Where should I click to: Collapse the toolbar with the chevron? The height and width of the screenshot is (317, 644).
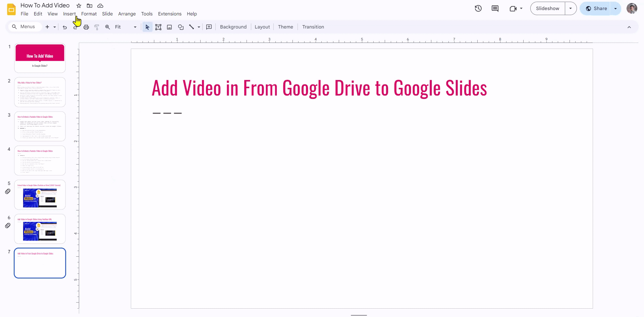point(630,27)
